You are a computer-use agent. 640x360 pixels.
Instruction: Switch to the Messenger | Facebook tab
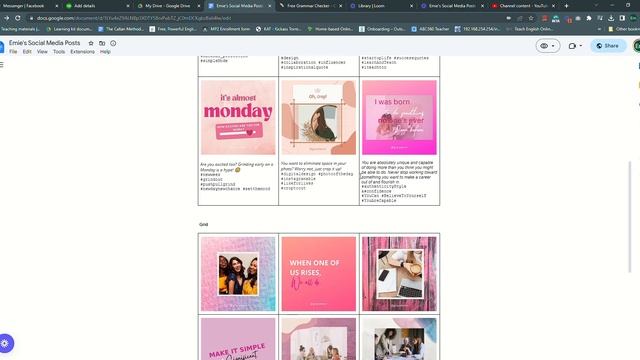pos(26,6)
